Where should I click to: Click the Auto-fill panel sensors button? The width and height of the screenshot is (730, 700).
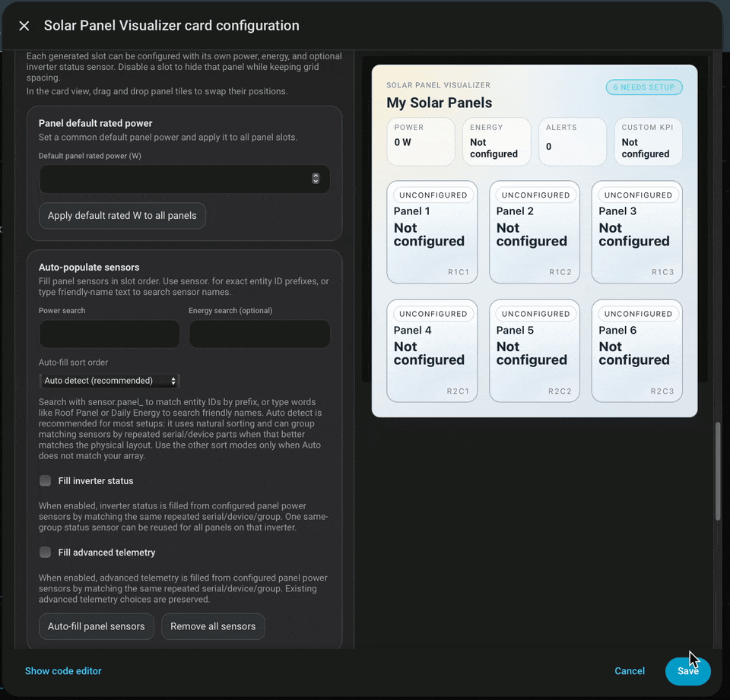point(97,626)
